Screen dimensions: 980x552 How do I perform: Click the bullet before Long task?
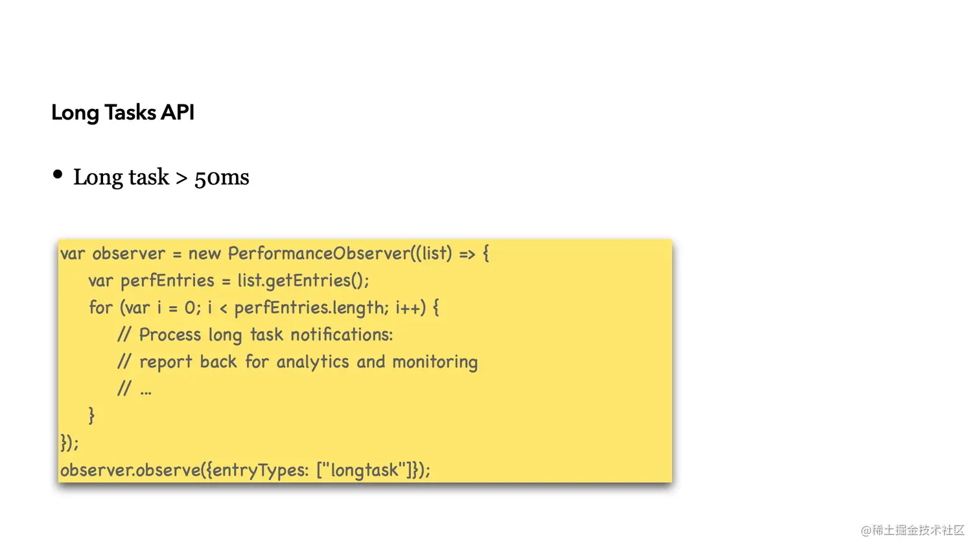coord(58,174)
